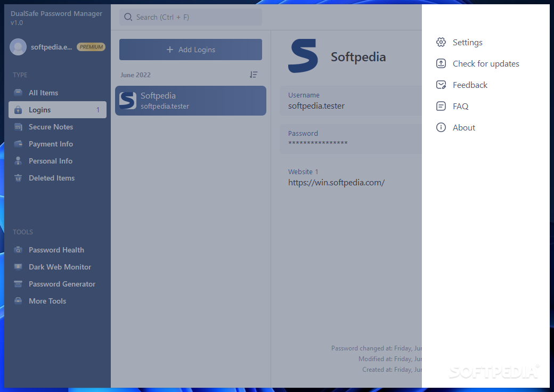Click the About info circle icon
554x392 pixels.
pyautogui.click(x=441, y=127)
